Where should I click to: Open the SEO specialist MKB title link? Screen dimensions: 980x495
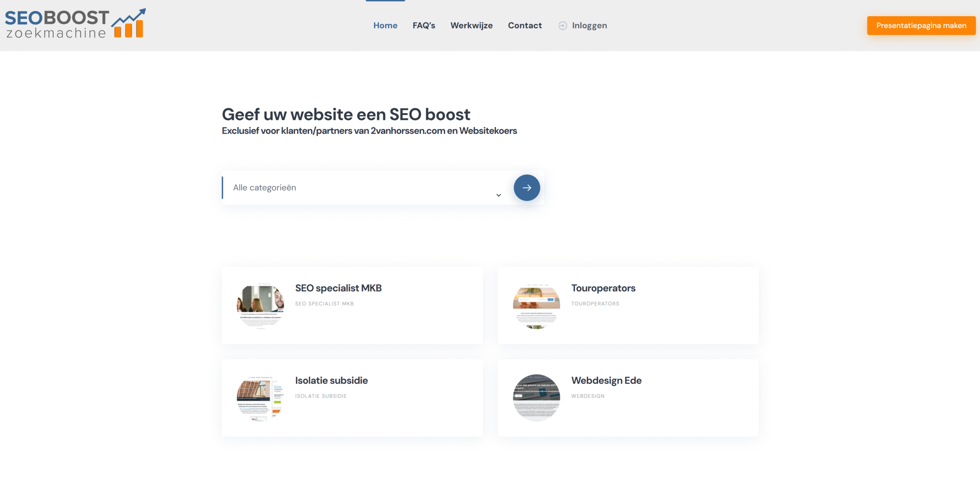[x=338, y=288]
